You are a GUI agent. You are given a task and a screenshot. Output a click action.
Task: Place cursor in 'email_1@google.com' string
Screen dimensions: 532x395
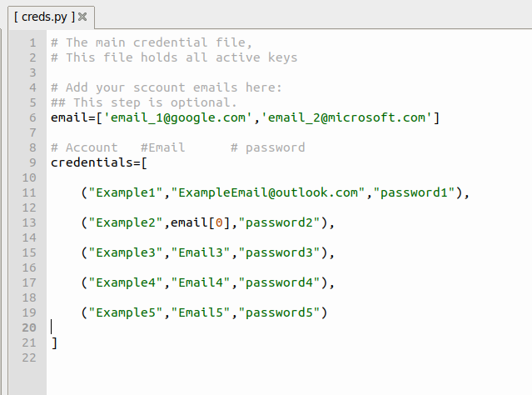pos(177,117)
